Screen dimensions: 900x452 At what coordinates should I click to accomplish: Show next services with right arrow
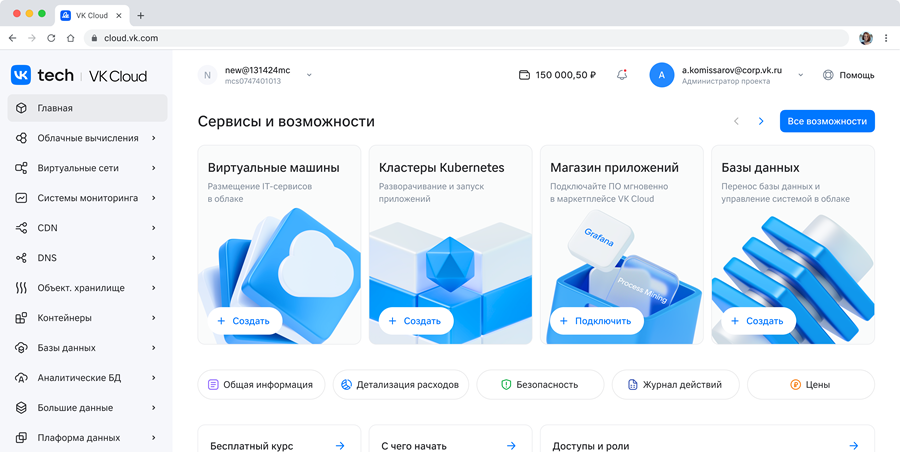[761, 121]
